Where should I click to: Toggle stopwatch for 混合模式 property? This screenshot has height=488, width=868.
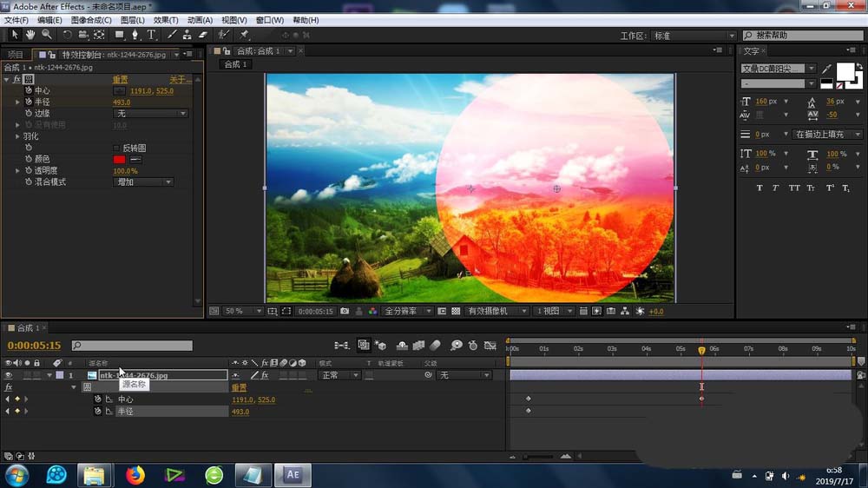[29, 181]
